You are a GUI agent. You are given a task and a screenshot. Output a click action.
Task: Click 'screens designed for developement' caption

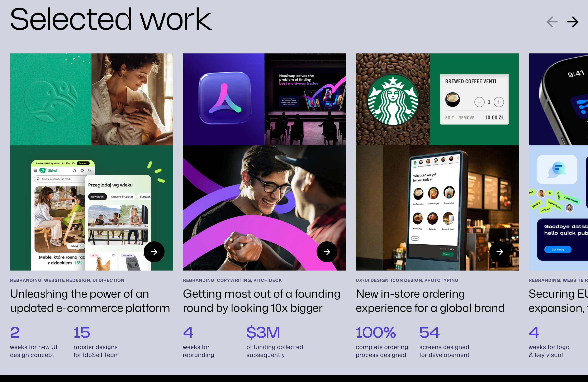(x=444, y=351)
